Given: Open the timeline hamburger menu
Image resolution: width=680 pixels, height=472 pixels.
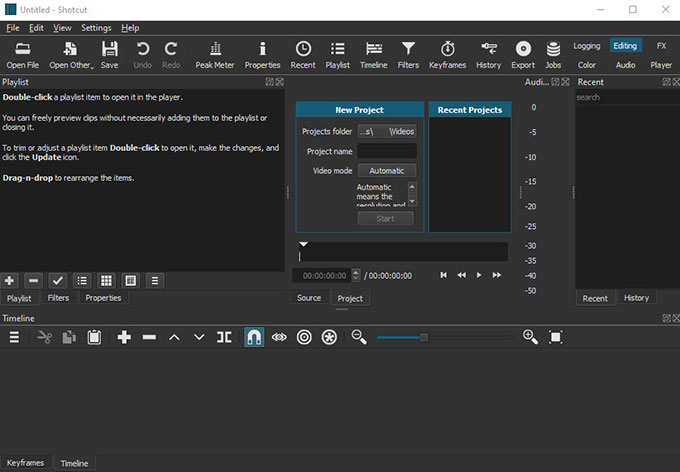Looking at the screenshot, I should point(14,337).
